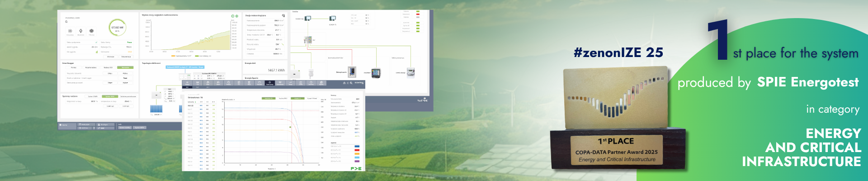The image size is (868, 181).
Task: Click the ECONTROL label in front window header
Action: click(x=359, y=82)
